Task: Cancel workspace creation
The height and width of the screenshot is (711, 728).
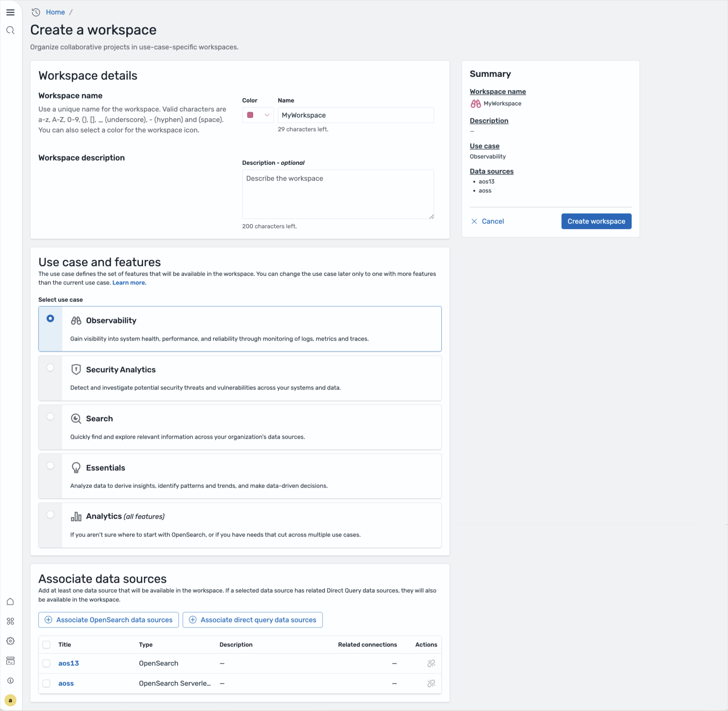Action: click(488, 221)
